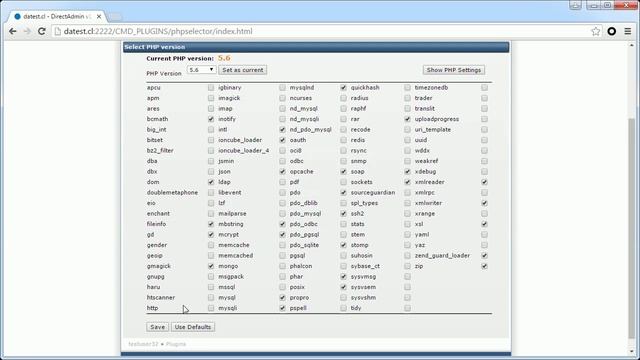Screen dimensions: 640x360
Task: Toggle the xdebug extension checkbox
Action: pos(484,171)
